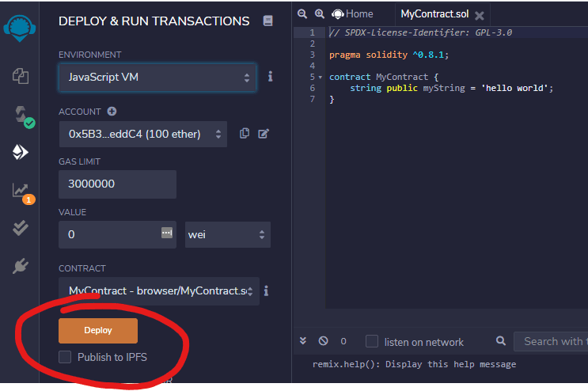Viewport: 588px width, 391px height.
Task: Clear the terminal console
Action: (323, 341)
